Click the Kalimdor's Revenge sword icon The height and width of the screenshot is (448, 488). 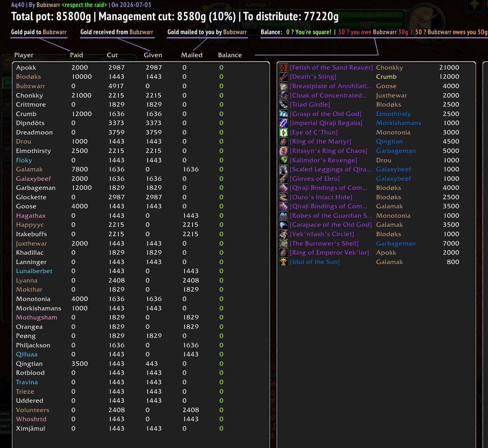tap(284, 160)
